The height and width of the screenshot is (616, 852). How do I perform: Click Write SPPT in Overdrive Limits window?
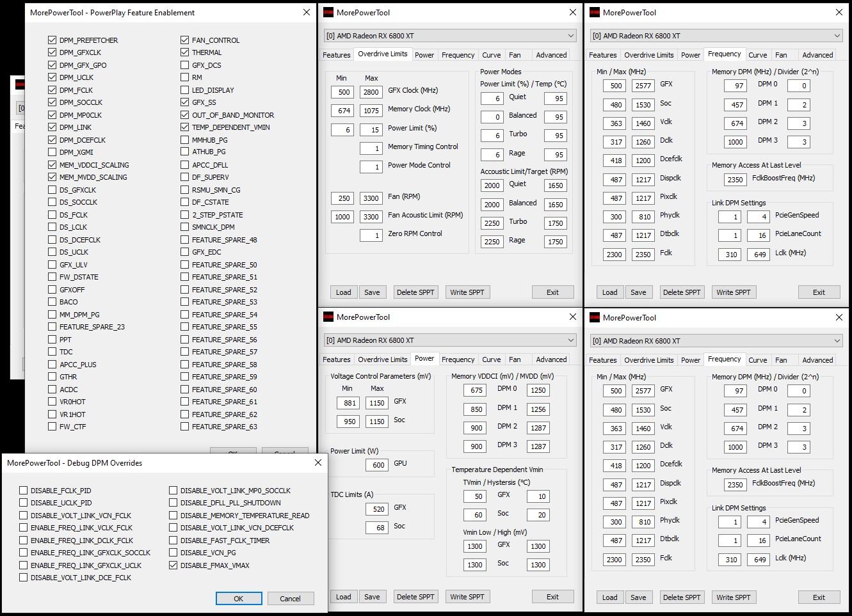[467, 292]
